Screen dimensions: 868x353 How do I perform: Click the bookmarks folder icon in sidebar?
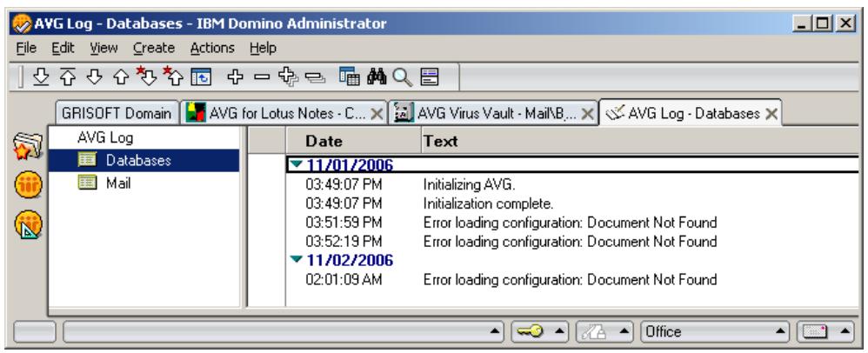[x=28, y=147]
